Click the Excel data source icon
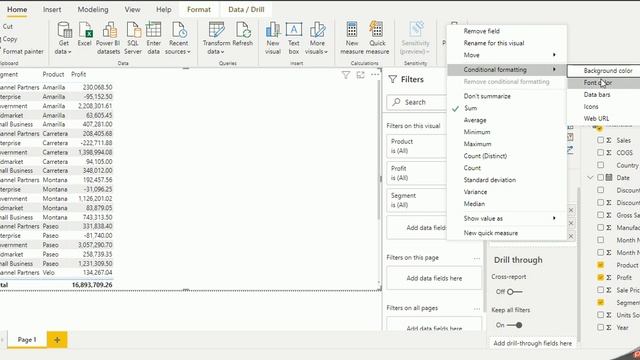 [x=84, y=34]
